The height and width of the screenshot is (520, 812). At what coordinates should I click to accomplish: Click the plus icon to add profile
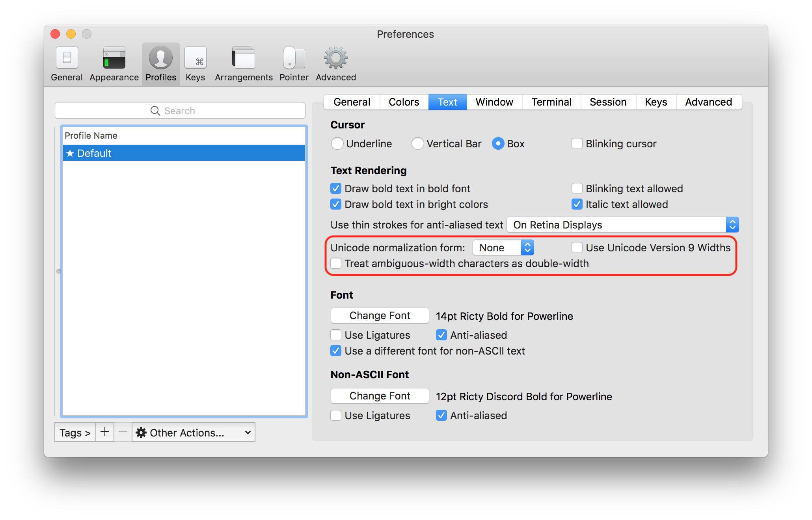pos(105,432)
